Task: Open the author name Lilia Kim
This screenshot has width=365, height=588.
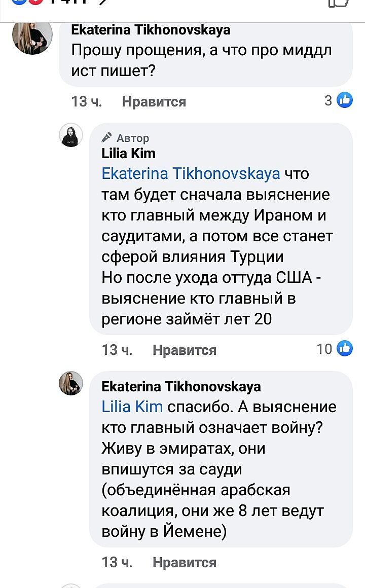Action: (x=129, y=153)
